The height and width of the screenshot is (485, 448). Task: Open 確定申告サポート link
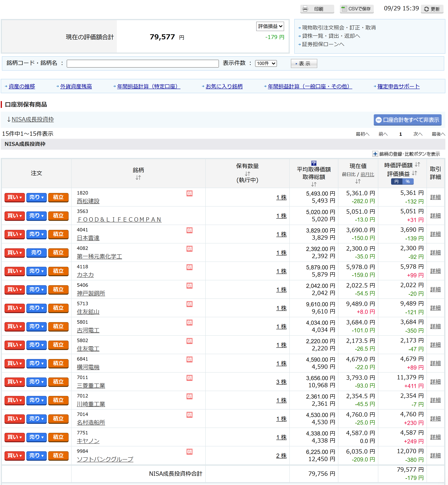coord(398,86)
